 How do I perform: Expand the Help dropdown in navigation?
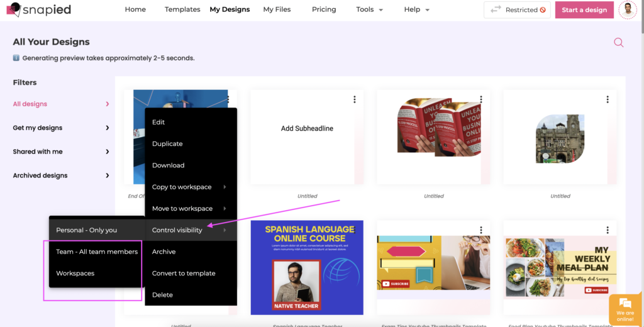pyautogui.click(x=416, y=9)
